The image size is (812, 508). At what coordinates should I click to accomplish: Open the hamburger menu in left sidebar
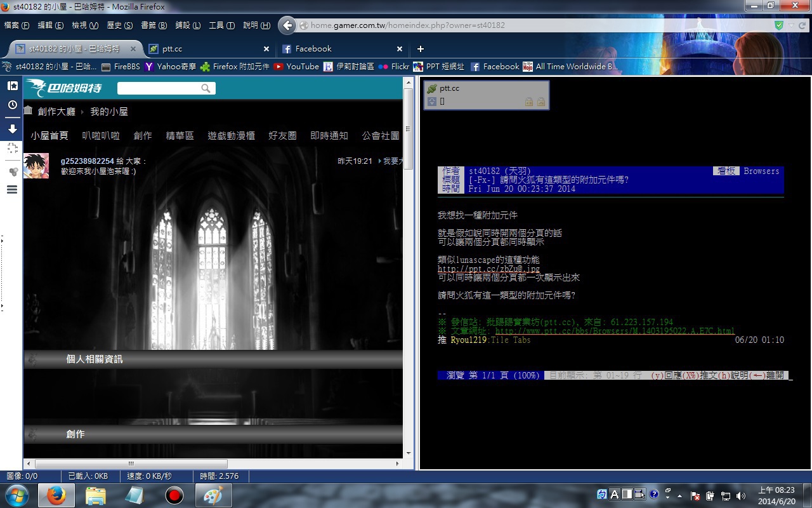pyautogui.click(x=12, y=189)
